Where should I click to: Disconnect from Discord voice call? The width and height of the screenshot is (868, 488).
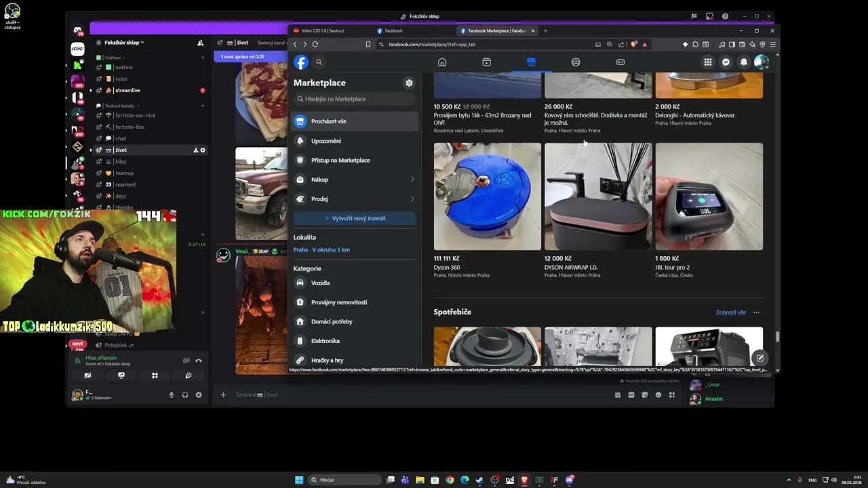click(199, 361)
